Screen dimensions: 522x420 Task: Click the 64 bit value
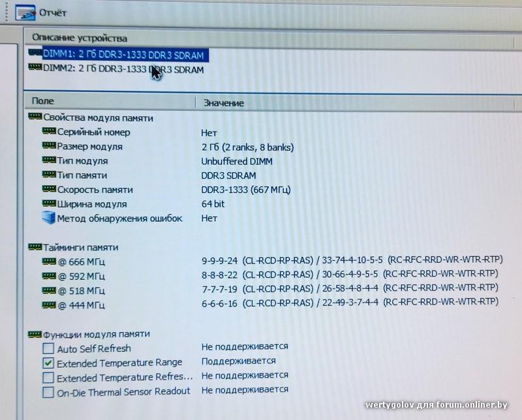213,203
